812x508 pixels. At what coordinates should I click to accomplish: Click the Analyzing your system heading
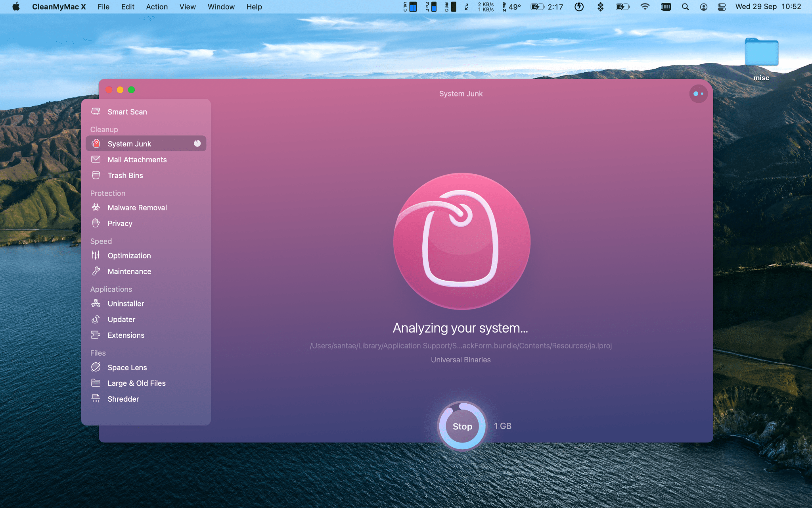(460, 328)
